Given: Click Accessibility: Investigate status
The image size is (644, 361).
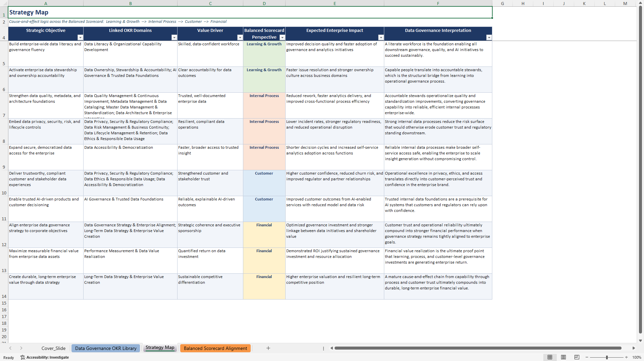Looking at the screenshot, I should pos(45,357).
